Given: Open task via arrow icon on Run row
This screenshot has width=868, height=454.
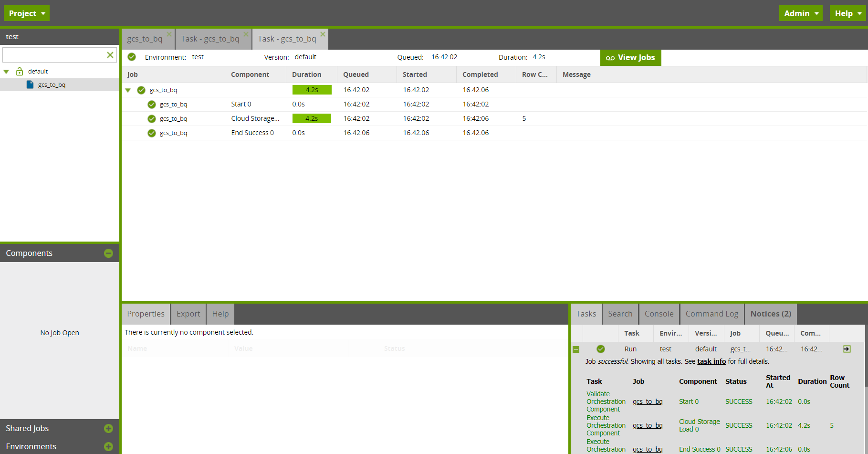Looking at the screenshot, I should tap(847, 349).
